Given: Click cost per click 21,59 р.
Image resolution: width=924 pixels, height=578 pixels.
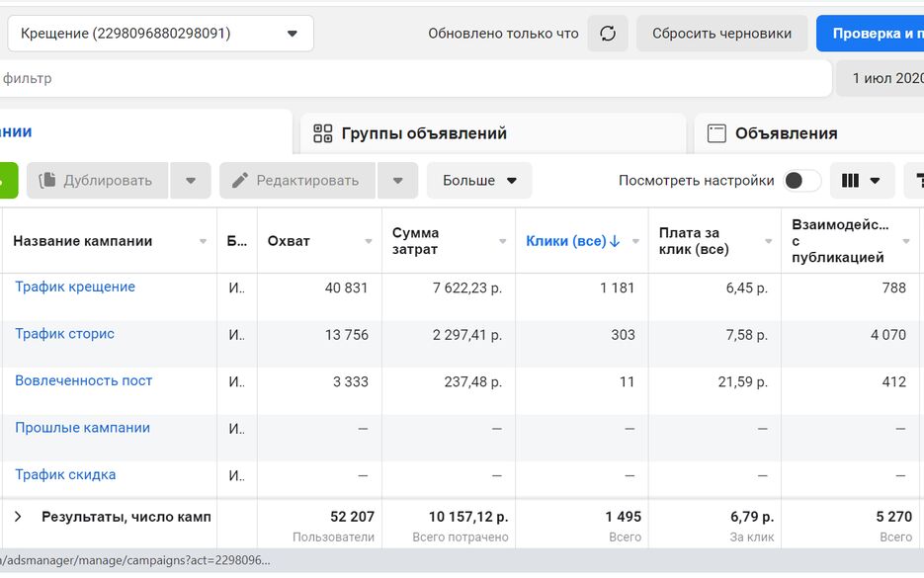Looking at the screenshot, I should click(x=743, y=382).
